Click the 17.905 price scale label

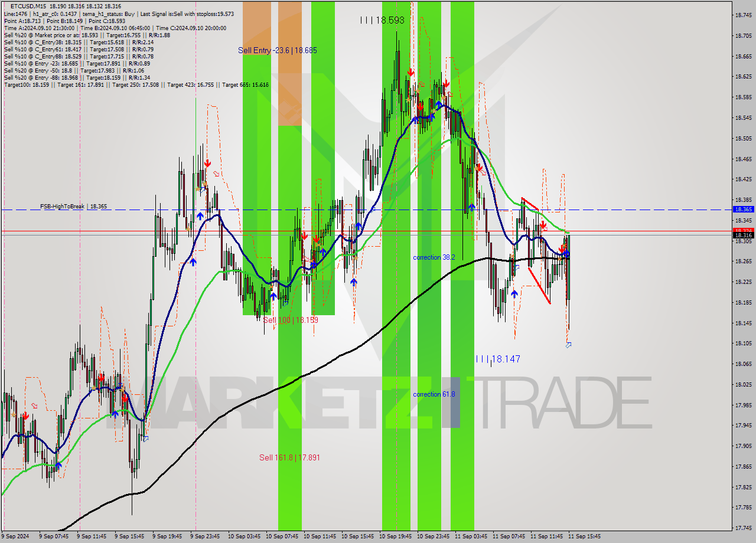tap(743, 446)
